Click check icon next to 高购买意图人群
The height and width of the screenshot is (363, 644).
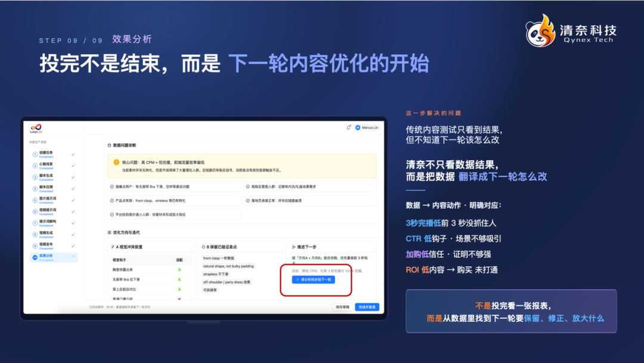coord(247,187)
